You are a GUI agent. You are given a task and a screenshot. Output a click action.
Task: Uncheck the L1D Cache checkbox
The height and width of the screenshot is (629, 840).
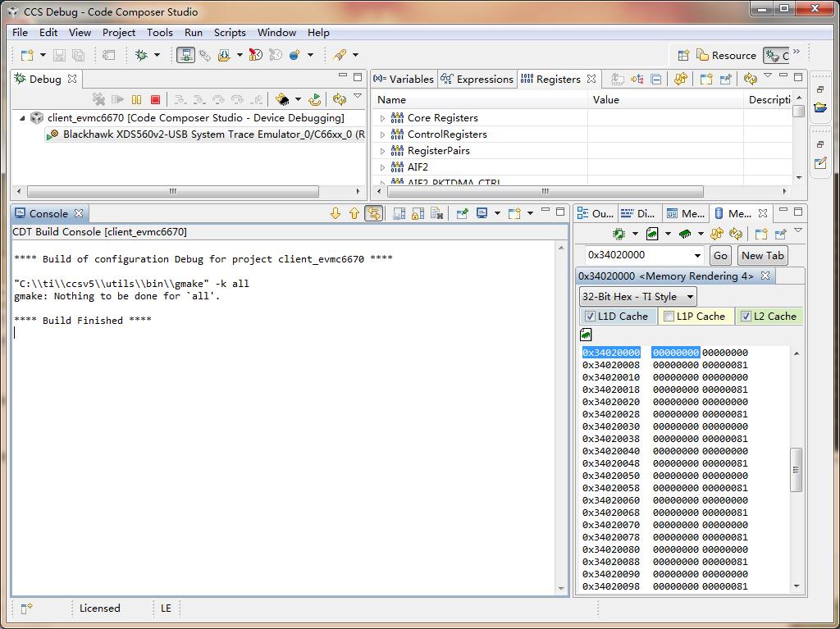click(x=589, y=317)
